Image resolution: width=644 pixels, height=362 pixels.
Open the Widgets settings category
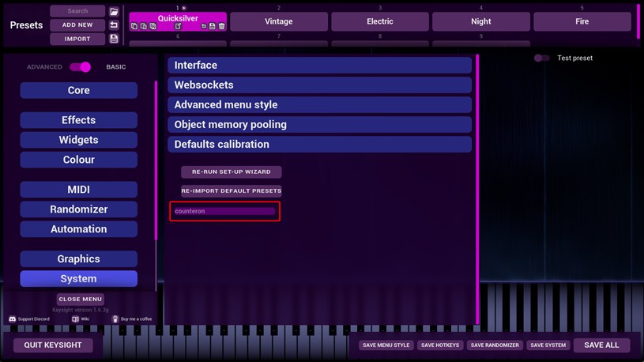click(x=79, y=140)
